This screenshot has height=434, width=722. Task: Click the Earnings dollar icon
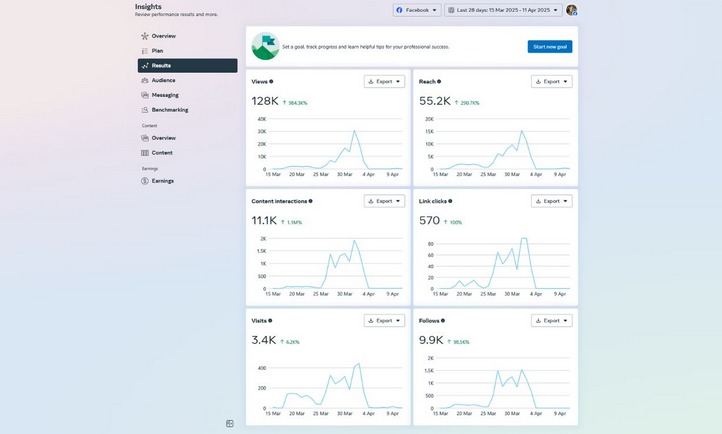pos(145,181)
